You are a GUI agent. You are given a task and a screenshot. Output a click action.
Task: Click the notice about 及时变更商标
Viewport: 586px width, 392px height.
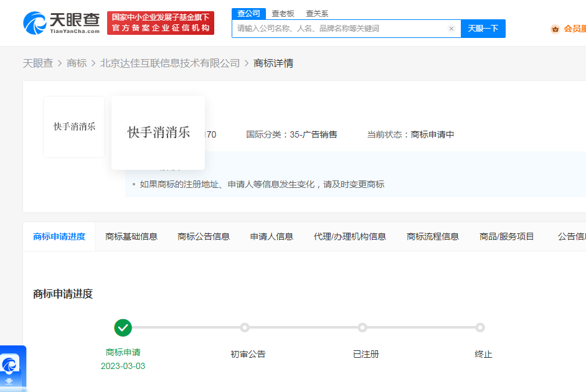(262, 184)
